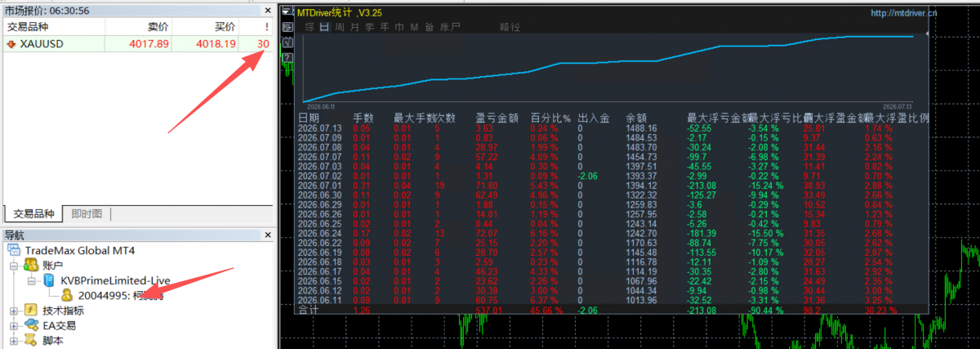Select the EA交易 tree item

pos(60,325)
